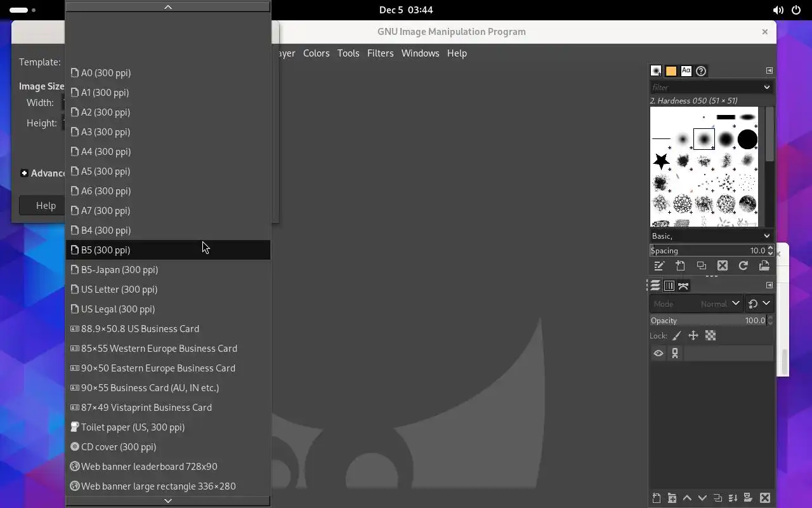Image resolution: width=812 pixels, height=508 pixels.
Task: Select US Legal (300 ppi) template
Action: (x=168, y=309)
